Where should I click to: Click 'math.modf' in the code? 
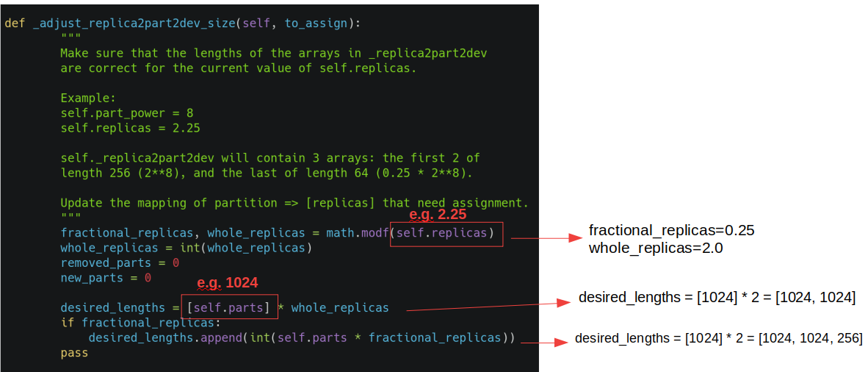(x=358, y=233)
